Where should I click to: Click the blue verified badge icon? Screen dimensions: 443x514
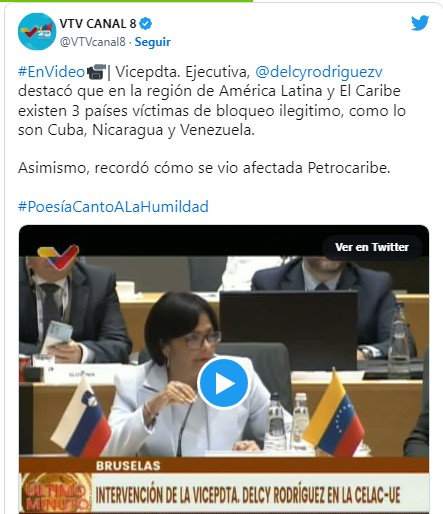pos(146,24)
